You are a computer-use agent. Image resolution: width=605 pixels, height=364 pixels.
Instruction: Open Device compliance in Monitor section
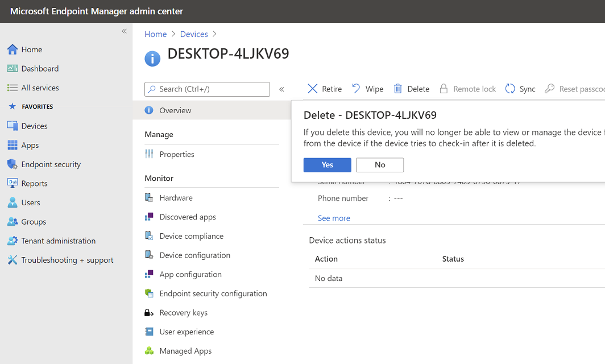(191, 236)
